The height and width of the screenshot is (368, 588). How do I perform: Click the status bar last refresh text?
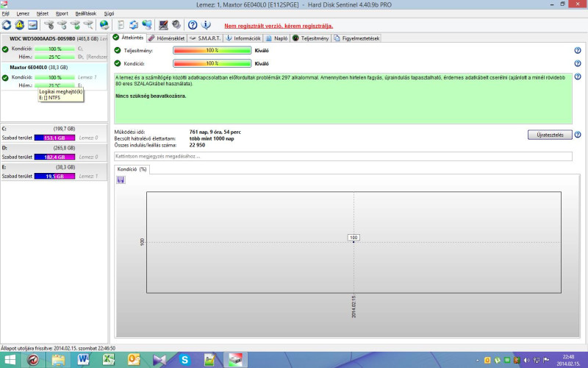coord(58,348)
